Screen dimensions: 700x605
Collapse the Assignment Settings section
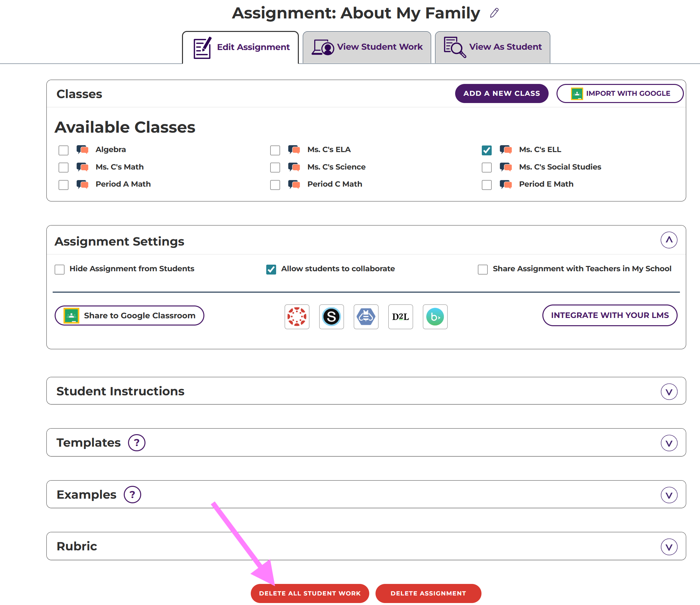pos(669,240)
